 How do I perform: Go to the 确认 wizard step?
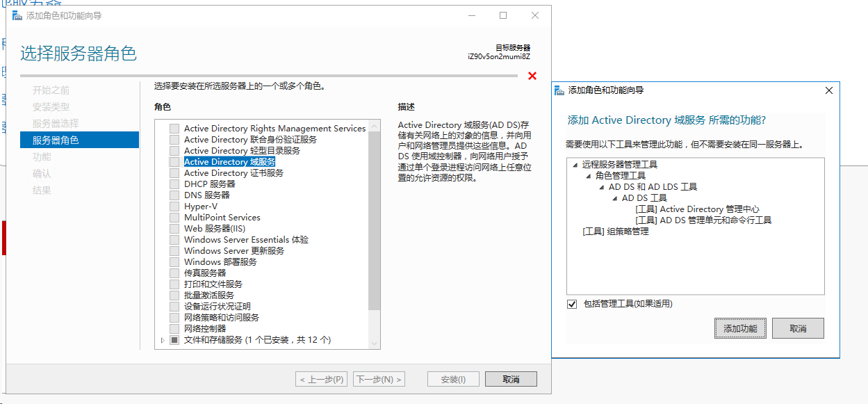(42, 174)
